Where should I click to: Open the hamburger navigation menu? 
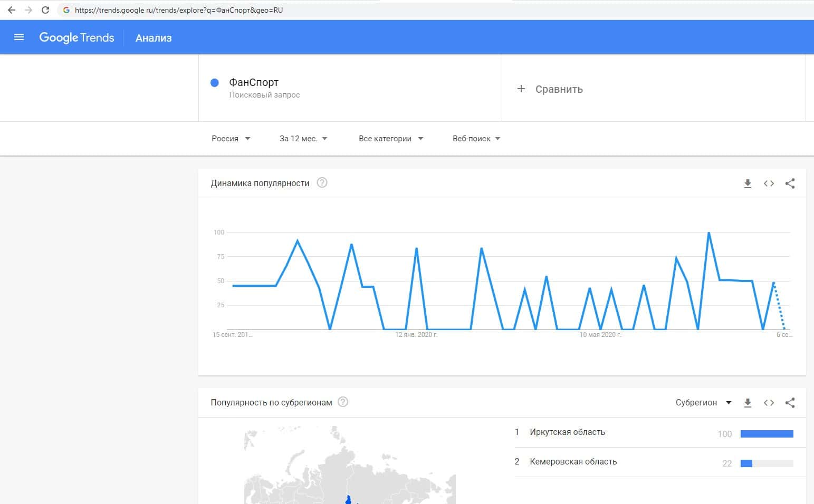click(x=19, y=37)
